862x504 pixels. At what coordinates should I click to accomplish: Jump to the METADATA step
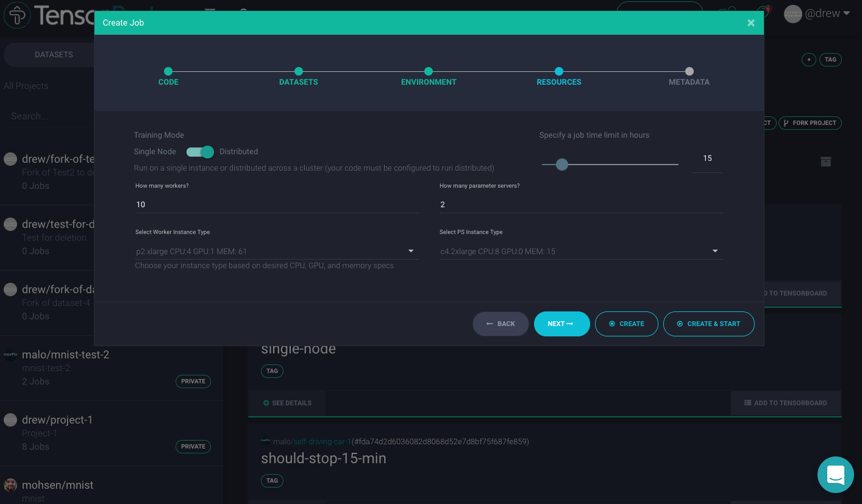pos(689,76)
